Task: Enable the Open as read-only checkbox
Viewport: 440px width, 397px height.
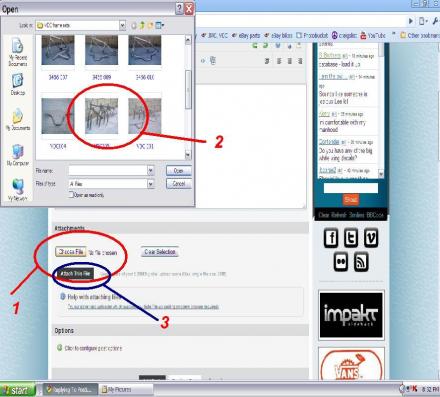Action: click(x=71, y=194)
